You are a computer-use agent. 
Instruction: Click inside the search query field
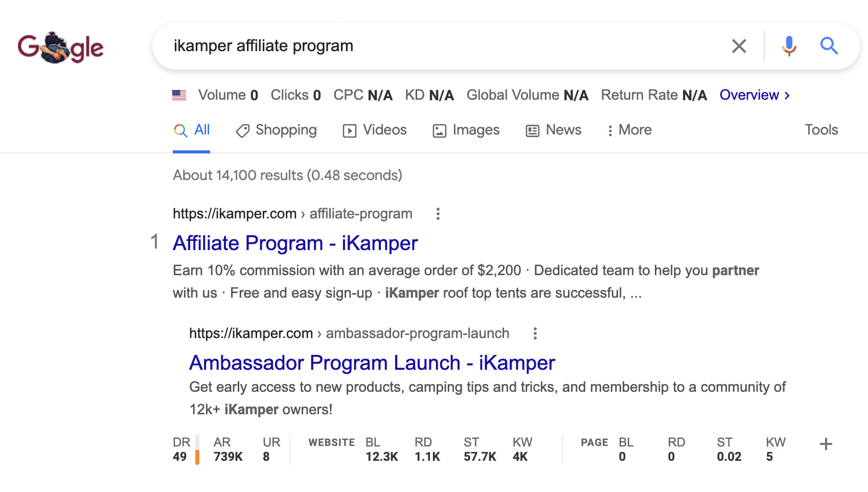pos(409,46)
